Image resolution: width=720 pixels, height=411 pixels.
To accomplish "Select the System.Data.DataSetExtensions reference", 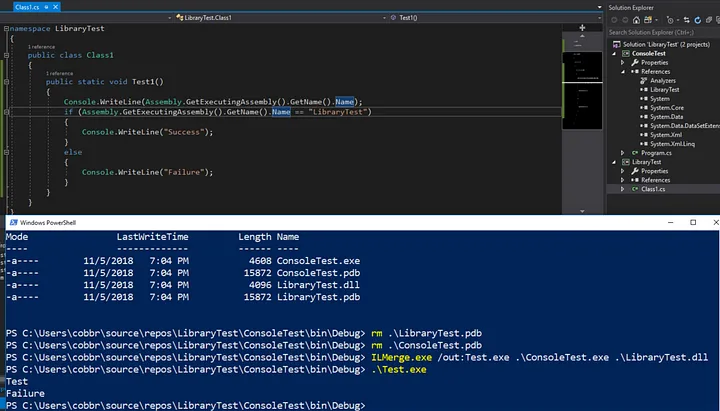I will [685, 126].
